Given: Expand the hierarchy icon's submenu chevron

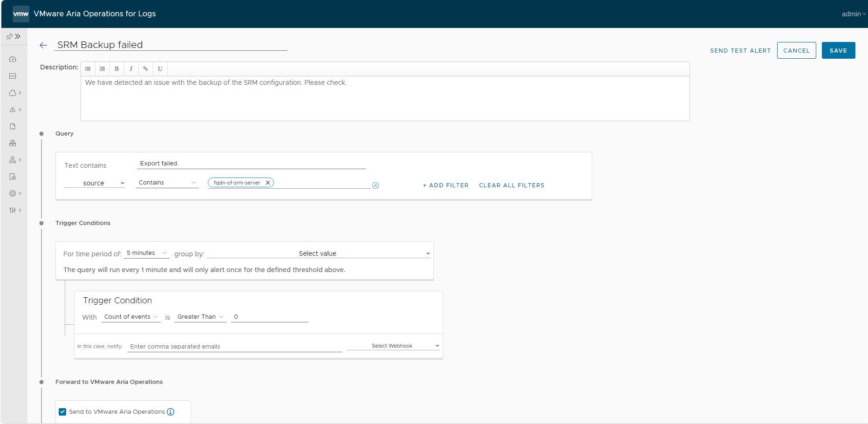Looking at the screenshot, I should [x=20, y=160].
